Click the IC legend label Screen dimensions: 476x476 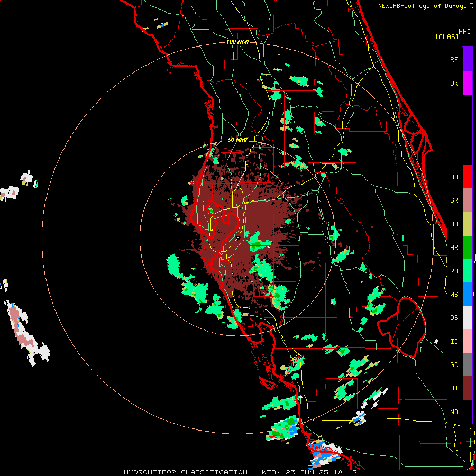tap(454, 342)
